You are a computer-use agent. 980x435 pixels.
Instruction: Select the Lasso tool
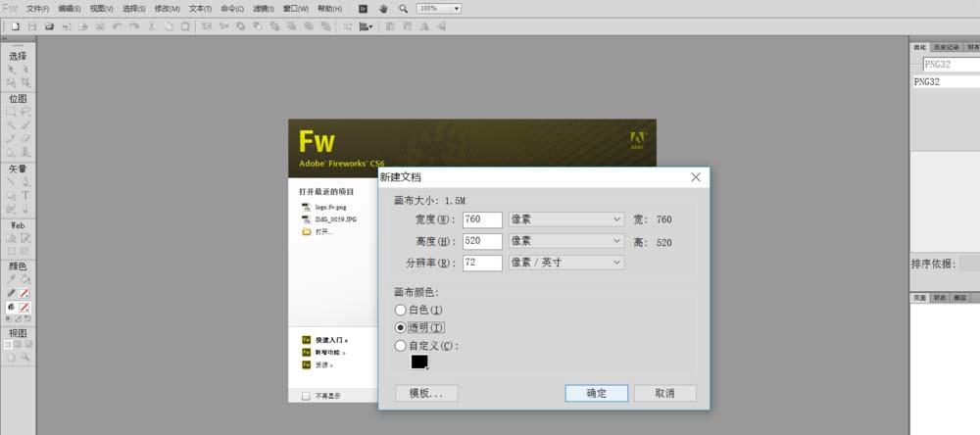pos(25,112)
